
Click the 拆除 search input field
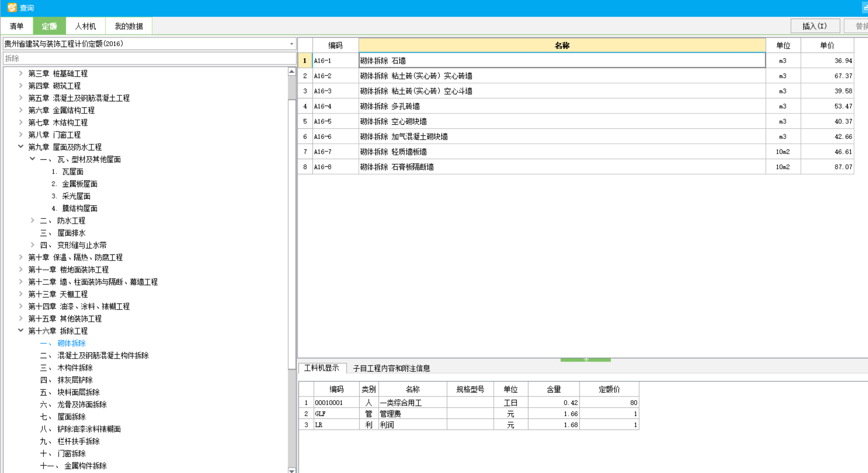(x=149, y=58)
